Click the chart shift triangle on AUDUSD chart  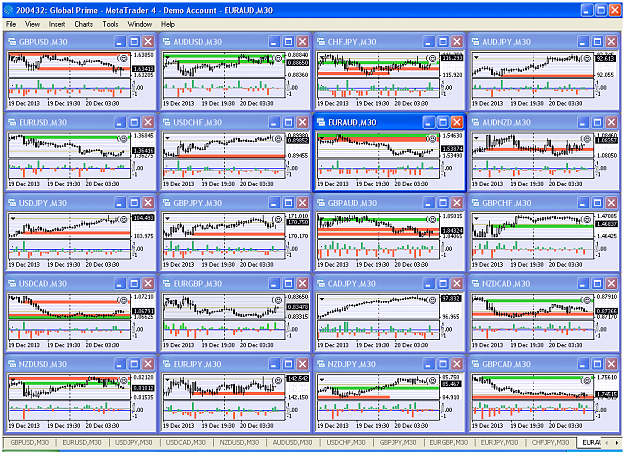167,58
